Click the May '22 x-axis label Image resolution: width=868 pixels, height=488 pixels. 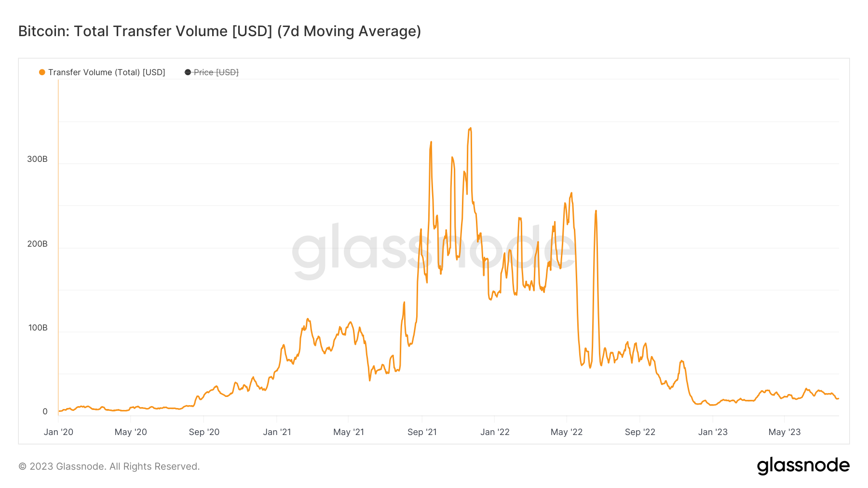pyautogui.click(x=567, y=432)
